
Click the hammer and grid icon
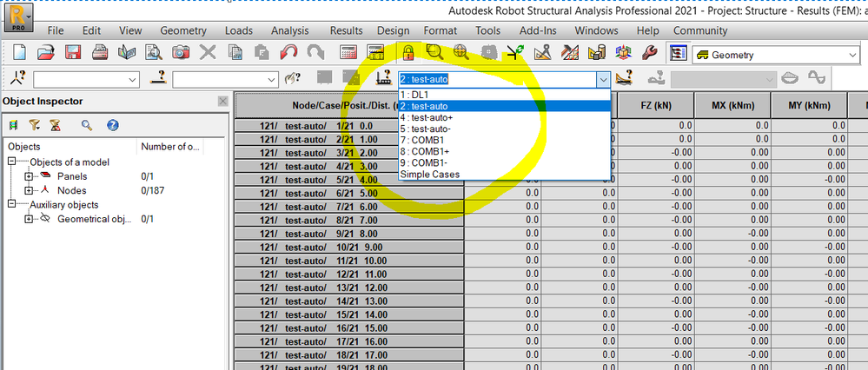pos(570,53)
